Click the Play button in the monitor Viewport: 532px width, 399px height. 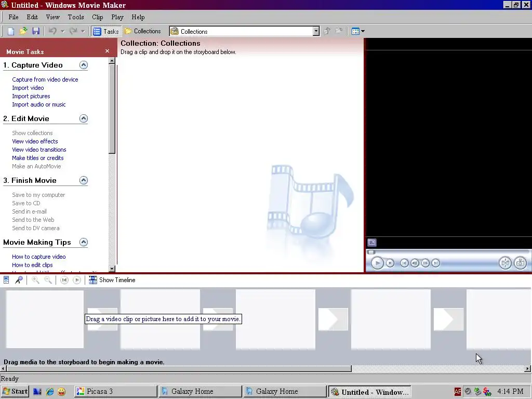pyautogui.click(x=377, y=263)
